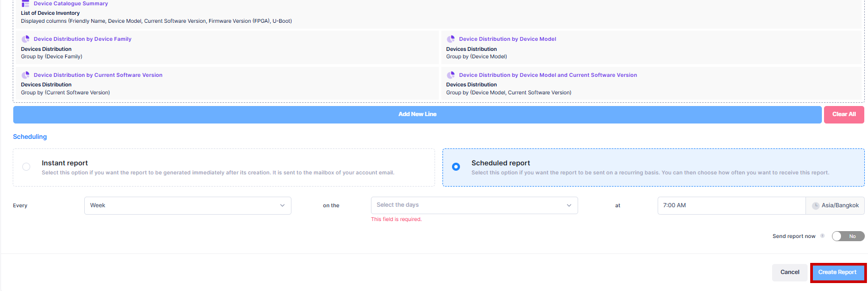
Task: Click pie icon for Distribution by Current Software Version
Action: [x=25, y=75]
